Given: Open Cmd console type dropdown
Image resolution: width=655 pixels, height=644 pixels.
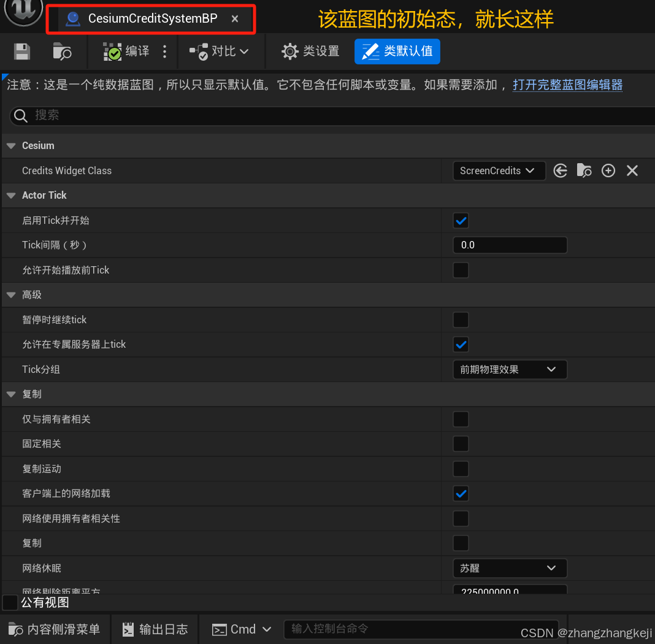Looking at the screenshot, I should (242, 629).
